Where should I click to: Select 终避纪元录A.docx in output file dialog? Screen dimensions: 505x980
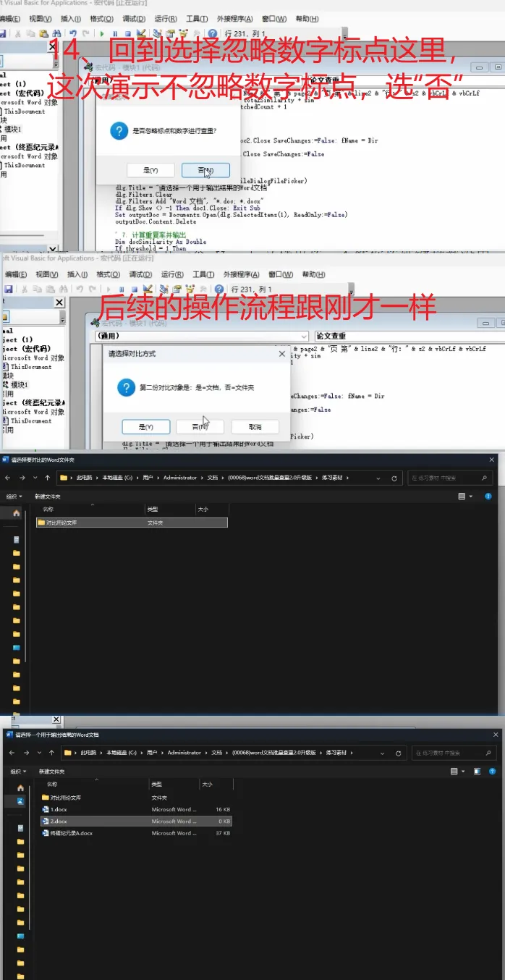137,833
